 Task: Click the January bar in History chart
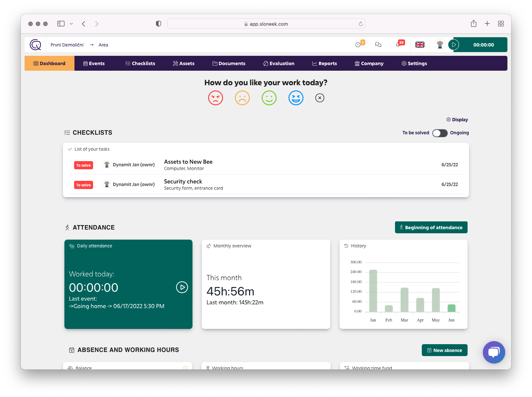373,291
